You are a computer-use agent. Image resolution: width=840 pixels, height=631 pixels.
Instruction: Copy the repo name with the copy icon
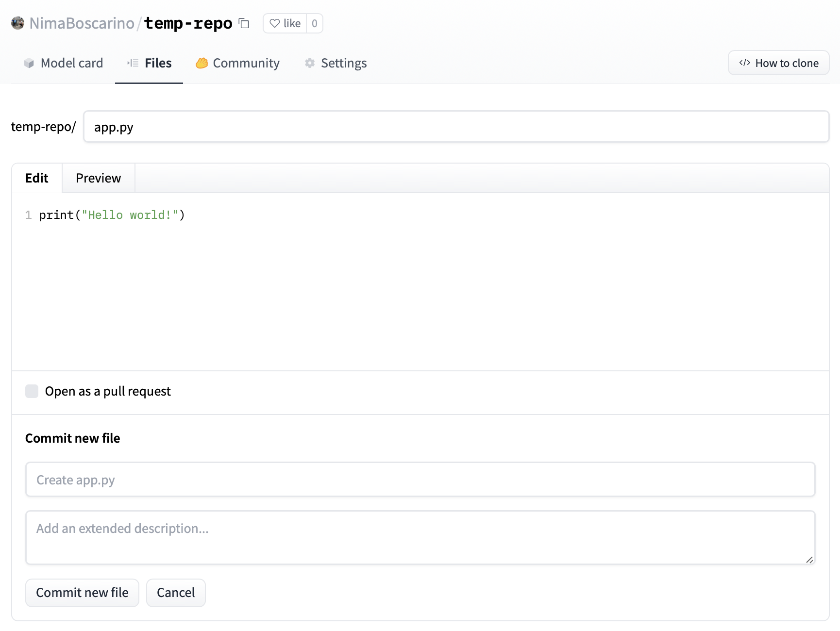(244, 23)
